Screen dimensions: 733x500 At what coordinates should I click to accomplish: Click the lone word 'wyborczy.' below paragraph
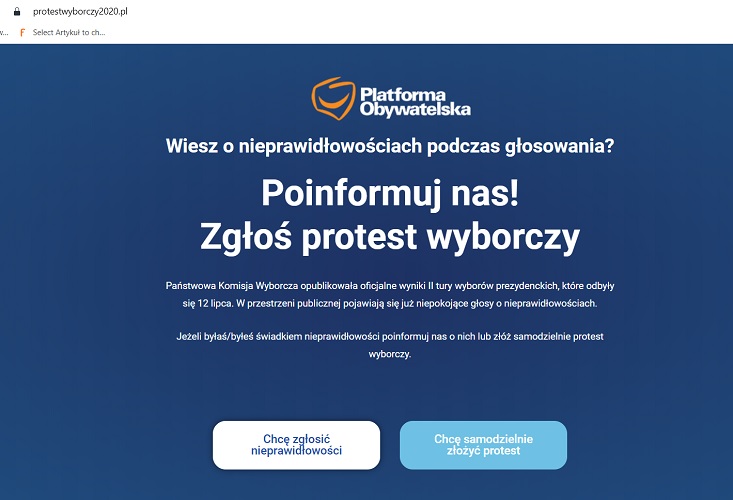click(x=390, y=354)
